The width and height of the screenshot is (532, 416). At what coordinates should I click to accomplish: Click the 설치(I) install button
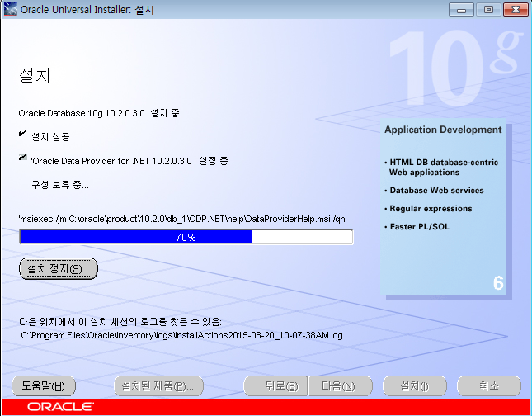click(415, 385)
